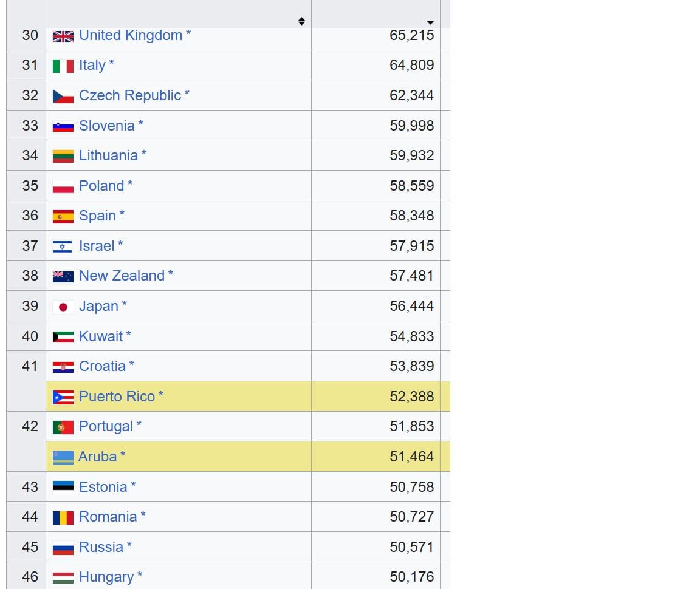Click the Hungary value cell 50,176
Screen dimensions: 700x589
(411, 577)
